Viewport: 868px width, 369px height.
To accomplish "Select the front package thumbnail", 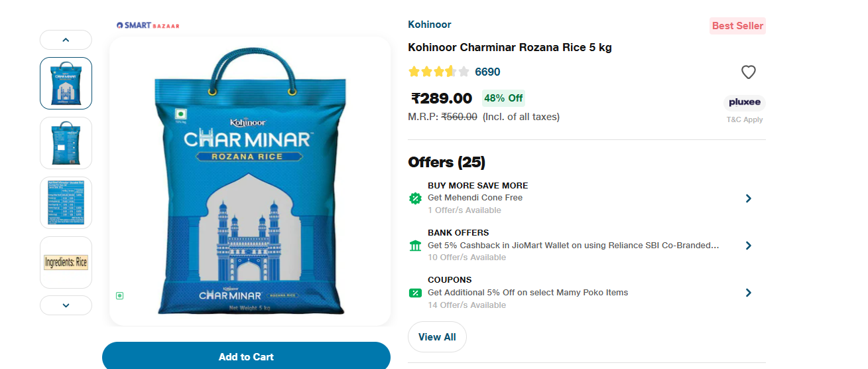I will pyautogui.click(x=66, y=83).
